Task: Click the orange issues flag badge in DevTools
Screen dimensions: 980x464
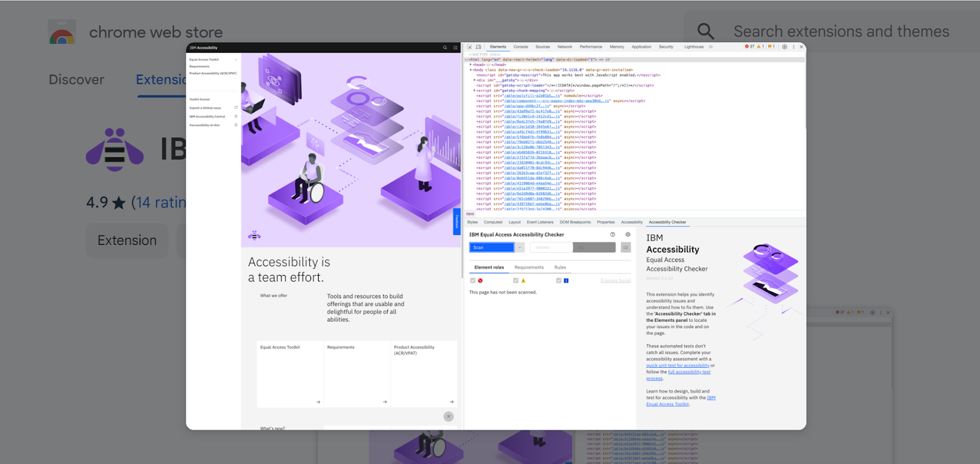Action: [771, 47]
